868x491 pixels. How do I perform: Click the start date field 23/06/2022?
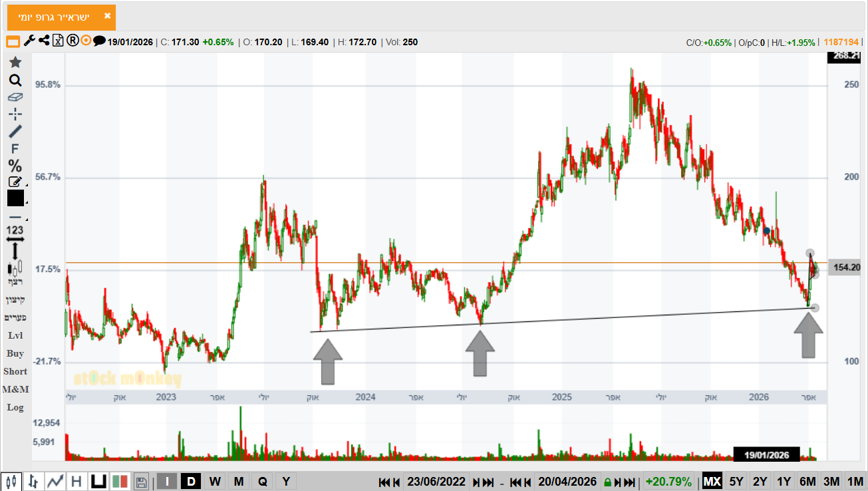pos(436,482)
